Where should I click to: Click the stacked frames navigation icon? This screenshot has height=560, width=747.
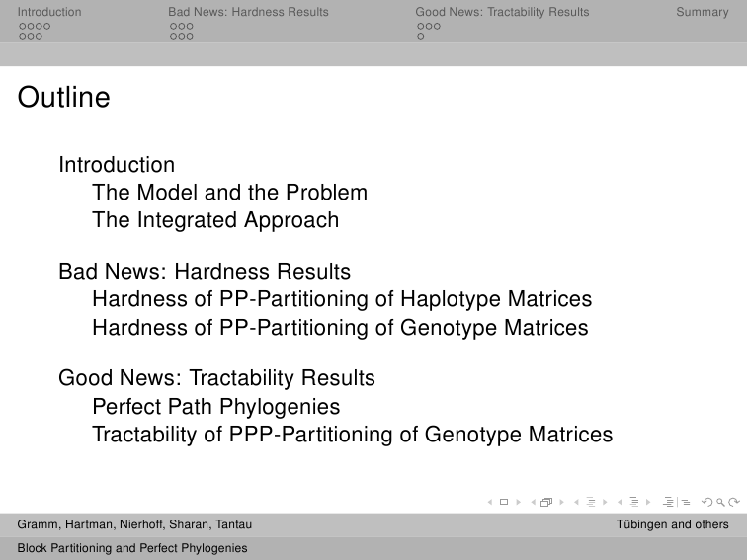point(546,502)
